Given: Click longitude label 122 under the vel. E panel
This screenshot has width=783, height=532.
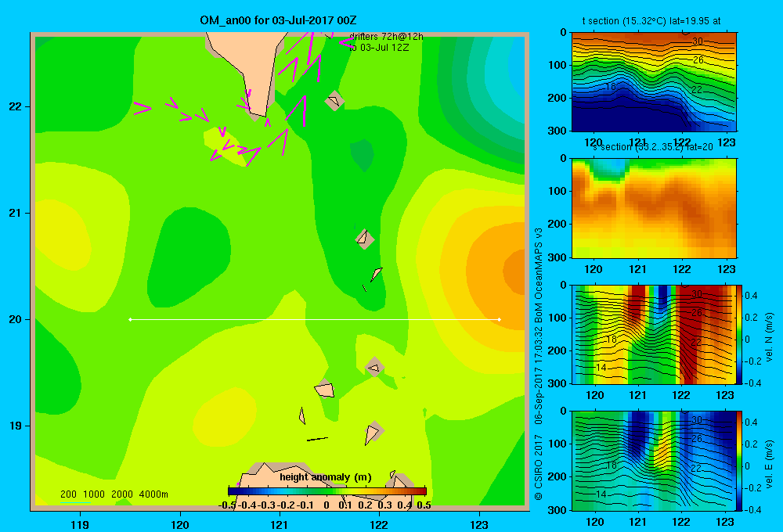Looking at the screenshot, I should point(681,522).
